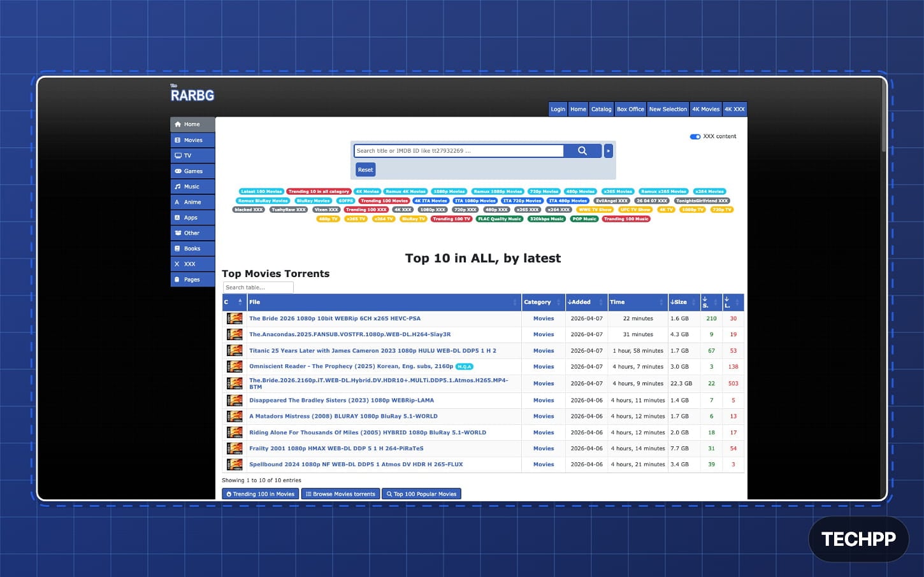
Task: Open Music in the left sidebar
Action: point(192,187)
